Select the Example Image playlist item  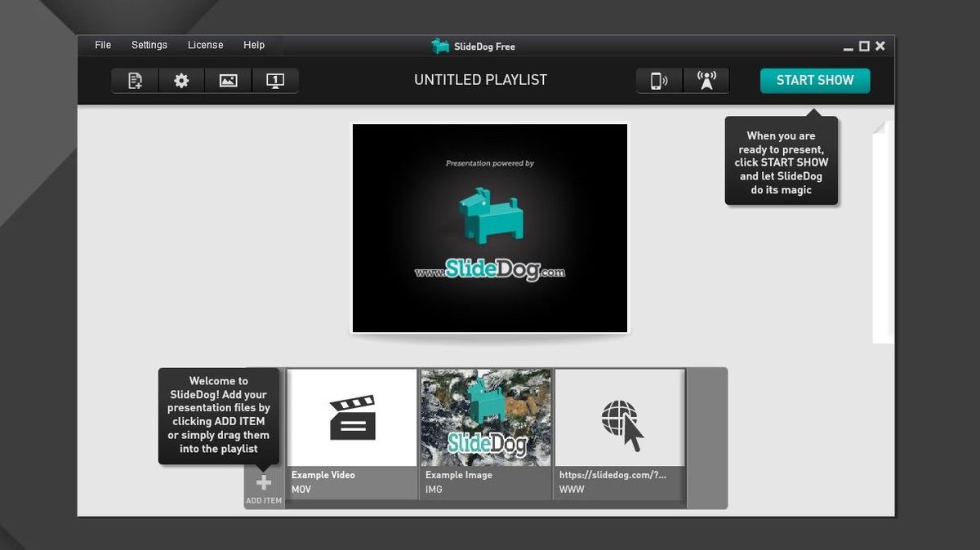coord(485,418)
